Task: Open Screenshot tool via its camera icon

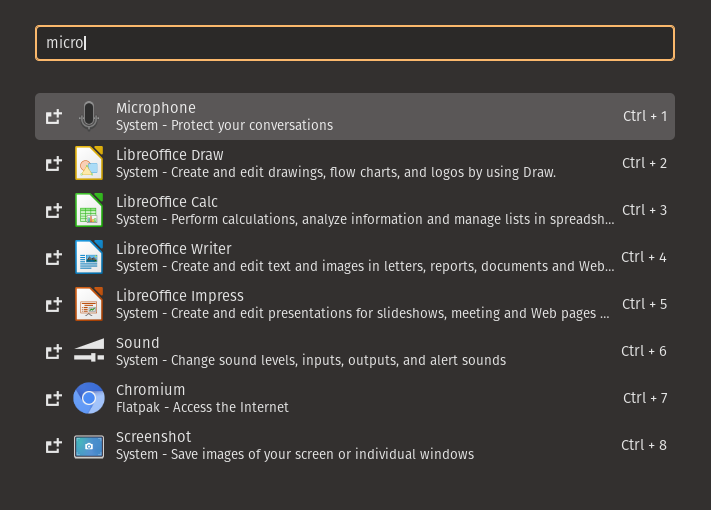Action: pos(89,446)
